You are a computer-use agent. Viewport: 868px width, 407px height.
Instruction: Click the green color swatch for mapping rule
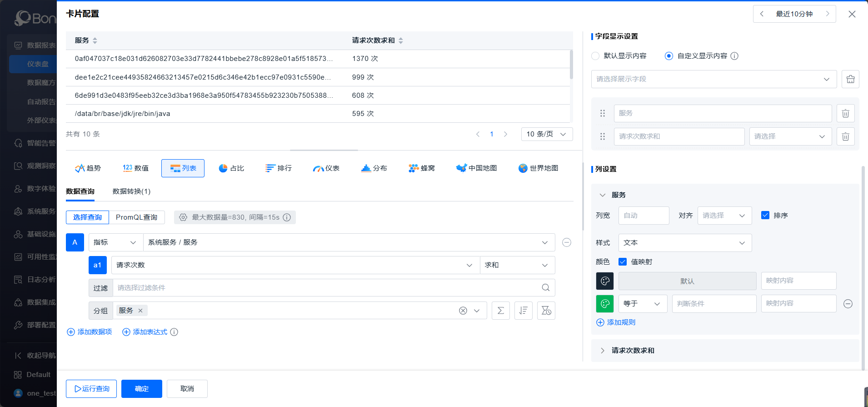605,304
